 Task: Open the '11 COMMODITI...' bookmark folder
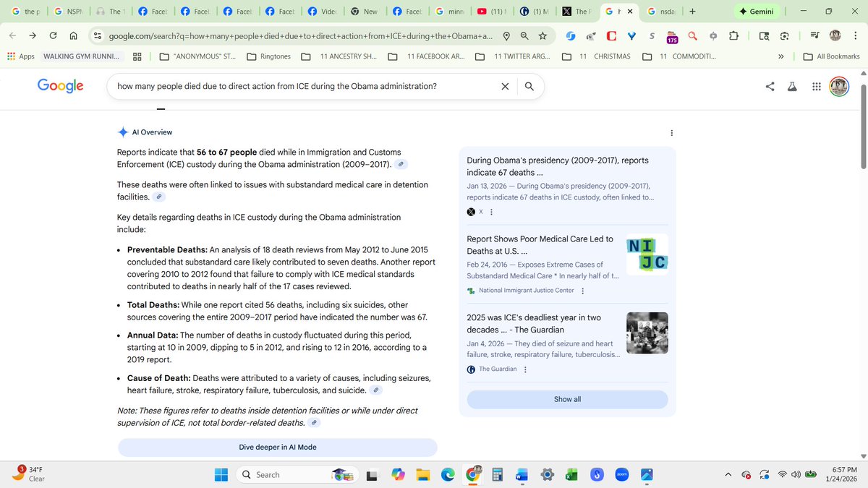click(680, 56)
